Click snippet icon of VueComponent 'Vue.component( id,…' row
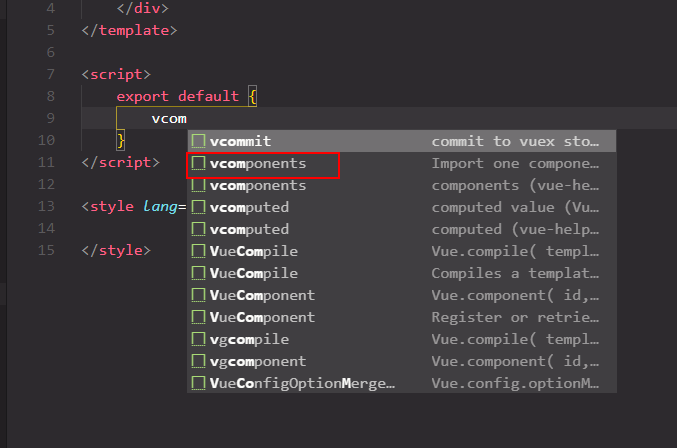 pos(198,295)
